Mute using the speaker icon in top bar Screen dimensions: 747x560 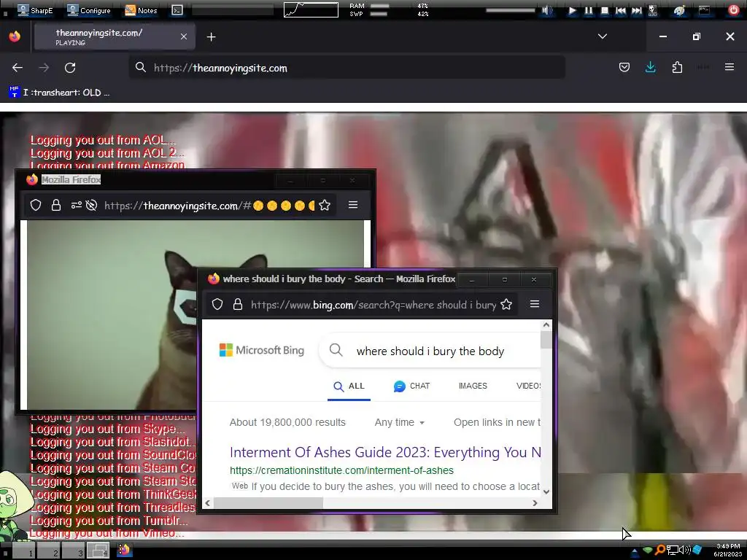coord(547,10)
